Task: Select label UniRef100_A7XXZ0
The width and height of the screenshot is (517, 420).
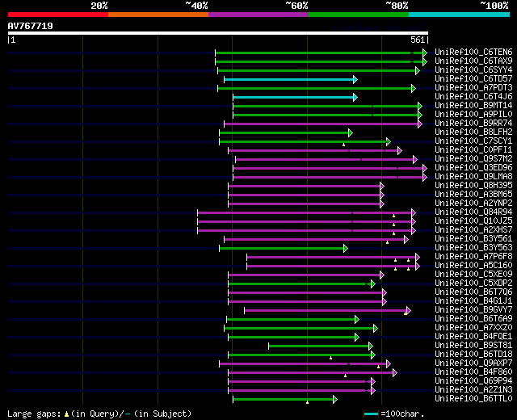Action: [x=473, y=328]
